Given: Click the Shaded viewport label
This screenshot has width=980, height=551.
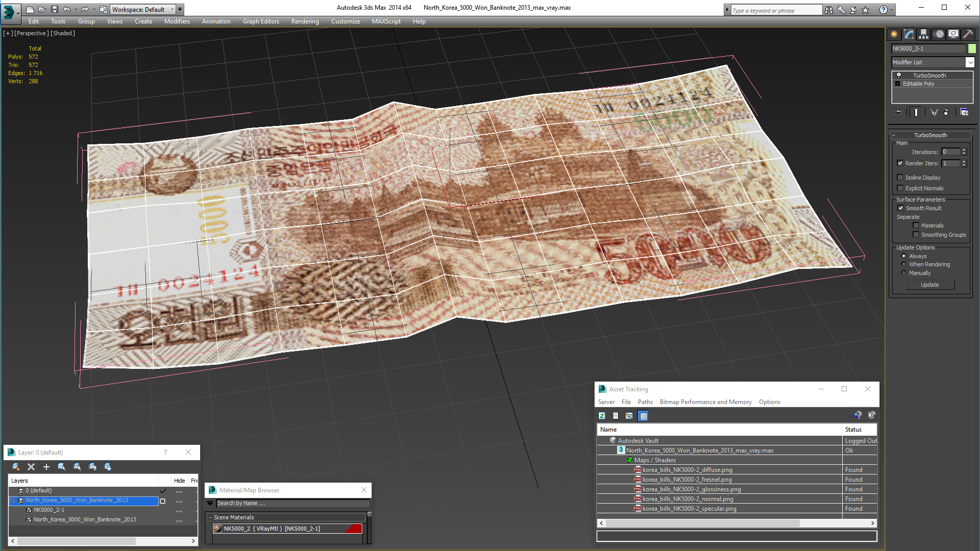Looking at the screenshot, I should coord(63,33).
